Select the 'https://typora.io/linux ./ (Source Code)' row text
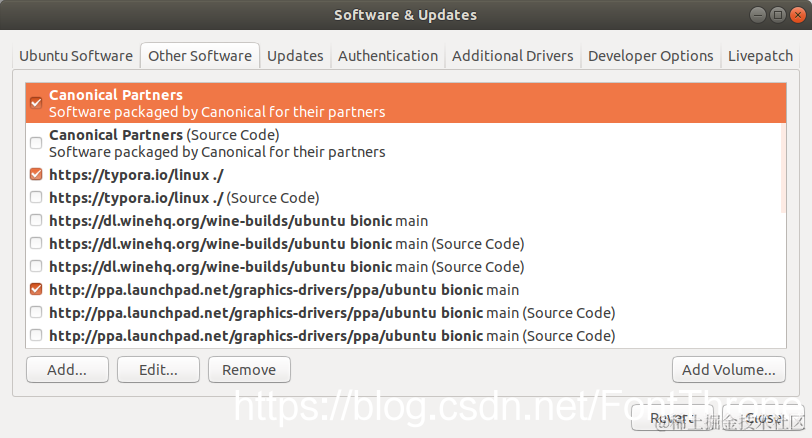Screen dimensions: 812x438 pos(184,198)
